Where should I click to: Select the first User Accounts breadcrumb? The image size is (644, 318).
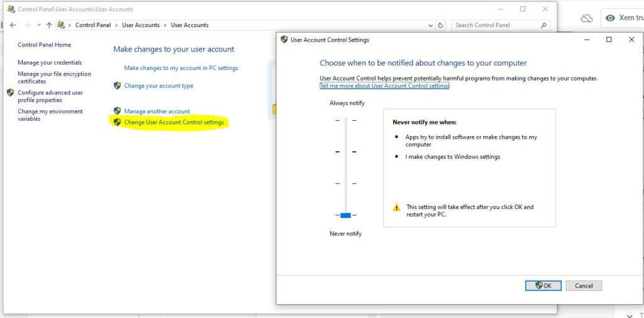click(x=141, y=25)
